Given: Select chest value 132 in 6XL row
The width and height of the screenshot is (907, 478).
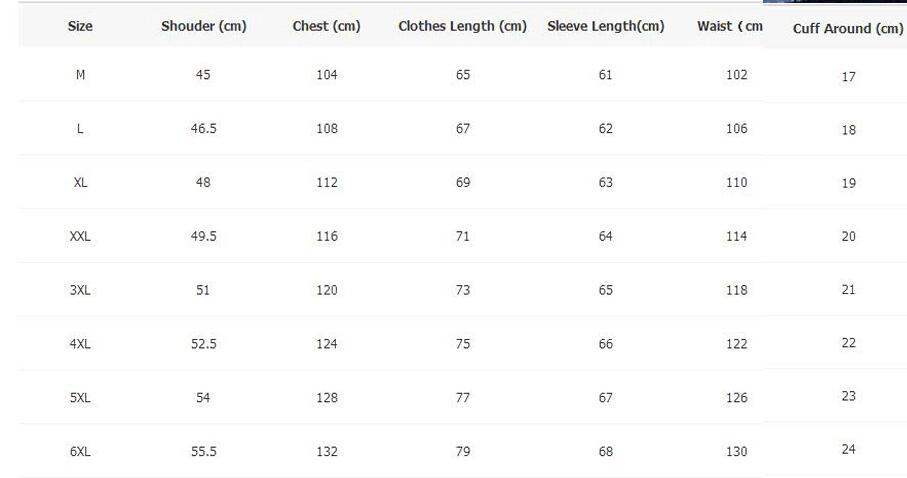Looking at the screenshot, I should click(327, 451).
